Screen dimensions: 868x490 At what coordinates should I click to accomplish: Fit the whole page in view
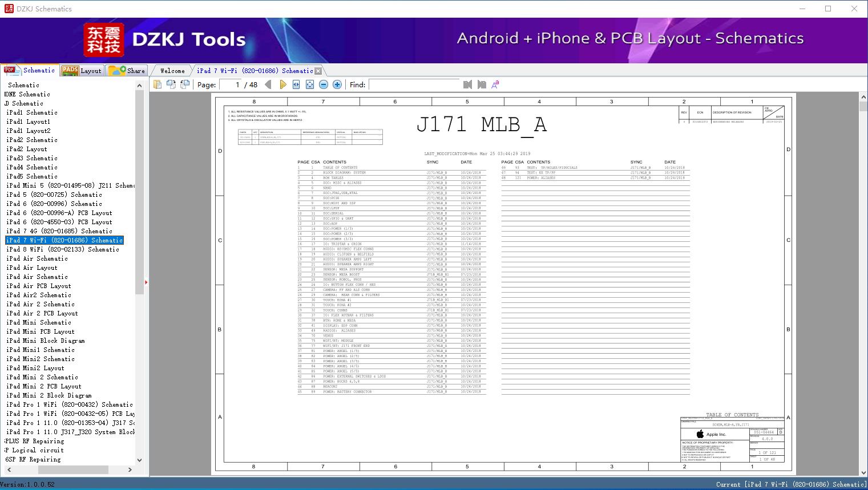coord(310,84)
